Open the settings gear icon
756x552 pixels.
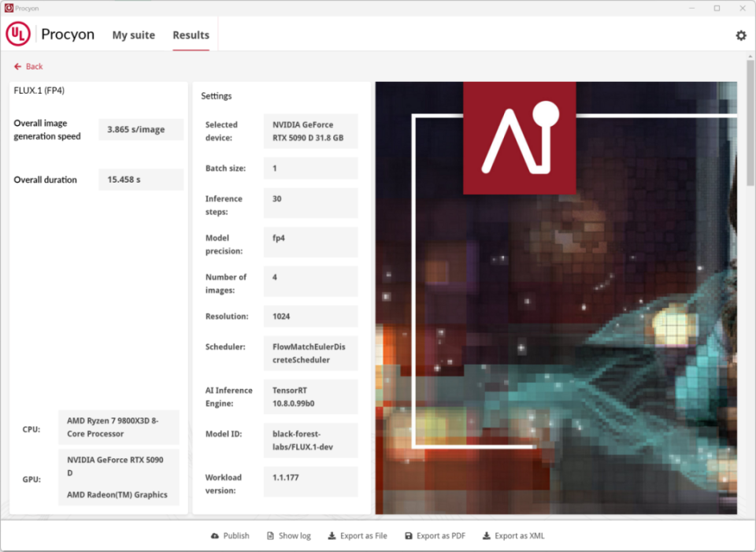coord(740,35)
